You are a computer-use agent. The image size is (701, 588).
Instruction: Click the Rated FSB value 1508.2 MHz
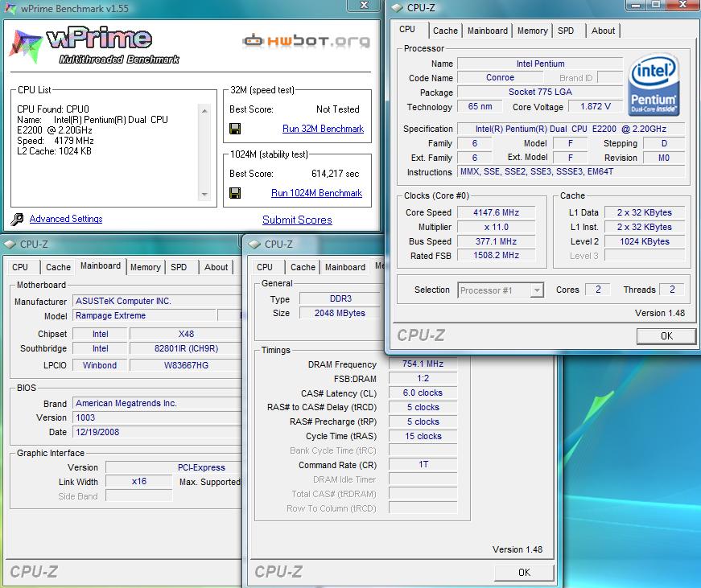497,256
